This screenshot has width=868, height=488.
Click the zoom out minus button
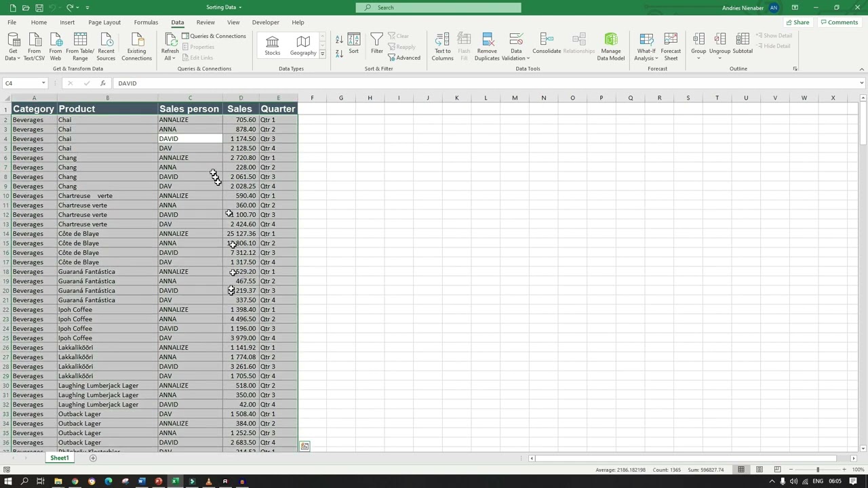791,470
